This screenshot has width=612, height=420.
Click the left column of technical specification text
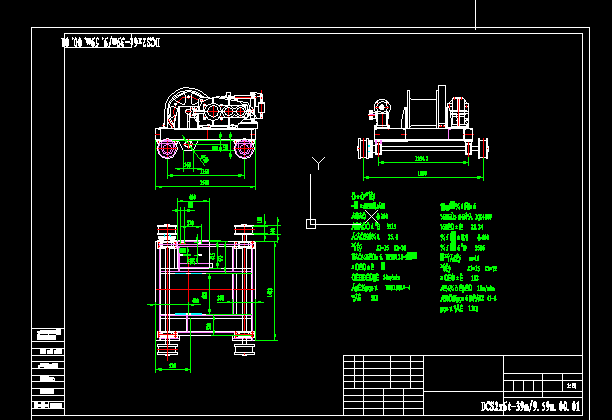(x=382, y=246)
